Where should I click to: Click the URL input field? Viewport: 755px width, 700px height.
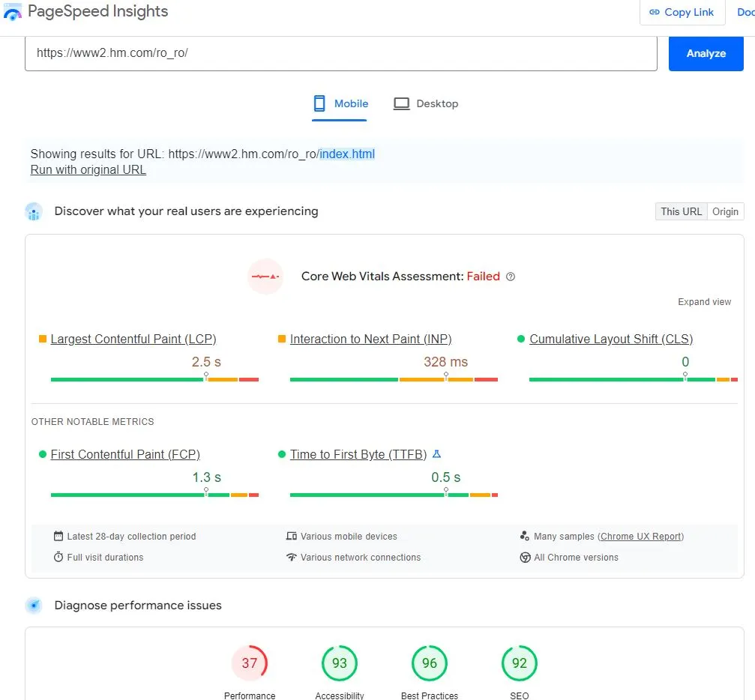coord(341,54)
